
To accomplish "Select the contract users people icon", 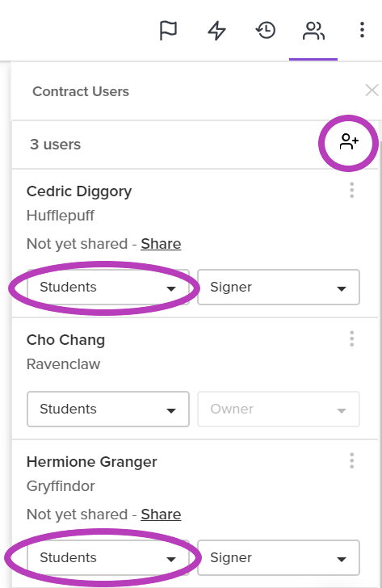I will pos(313,31).
